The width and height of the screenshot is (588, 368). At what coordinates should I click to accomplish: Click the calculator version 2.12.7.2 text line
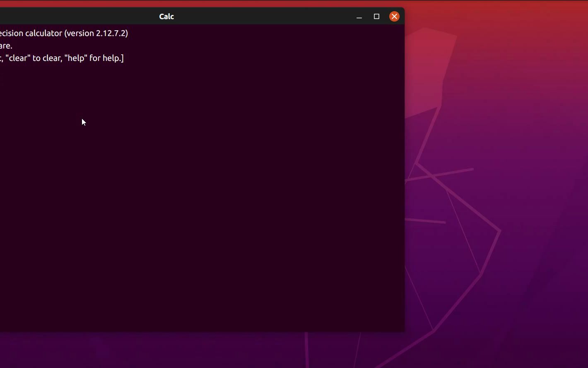click(64, 33)
